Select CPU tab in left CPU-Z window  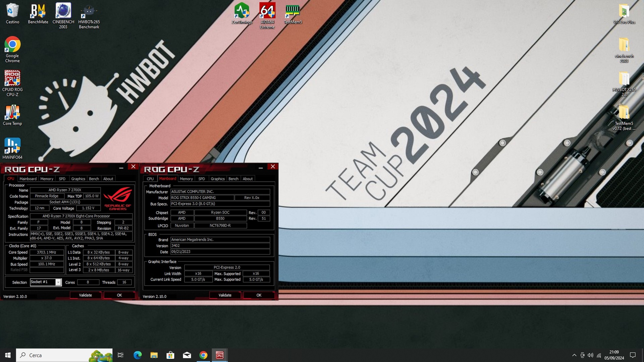[11, 179]
